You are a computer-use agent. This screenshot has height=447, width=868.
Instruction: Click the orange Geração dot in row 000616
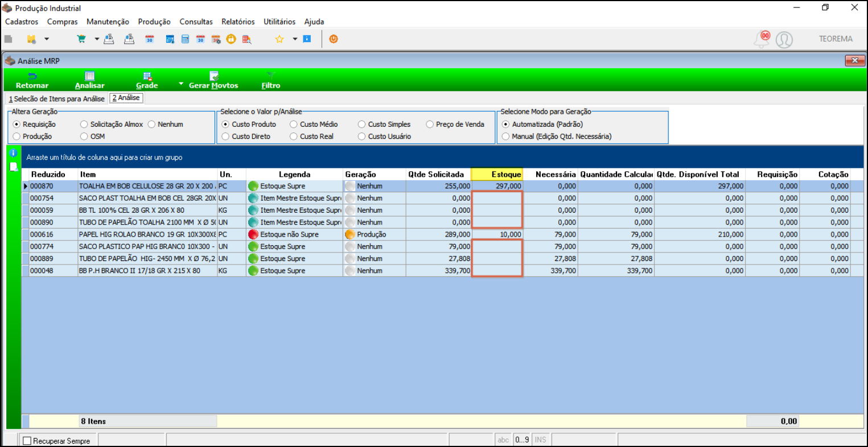pyautogui.click(x=350, y=234)
